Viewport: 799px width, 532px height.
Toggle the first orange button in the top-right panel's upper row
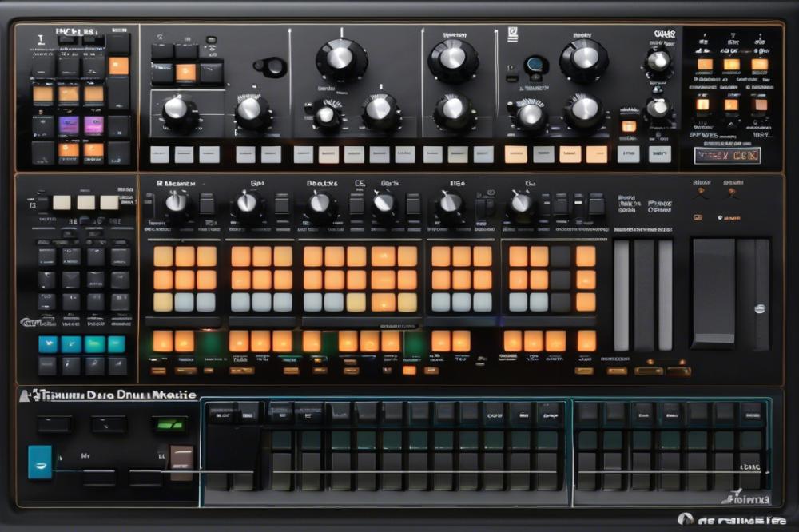(x=705, y=64)
